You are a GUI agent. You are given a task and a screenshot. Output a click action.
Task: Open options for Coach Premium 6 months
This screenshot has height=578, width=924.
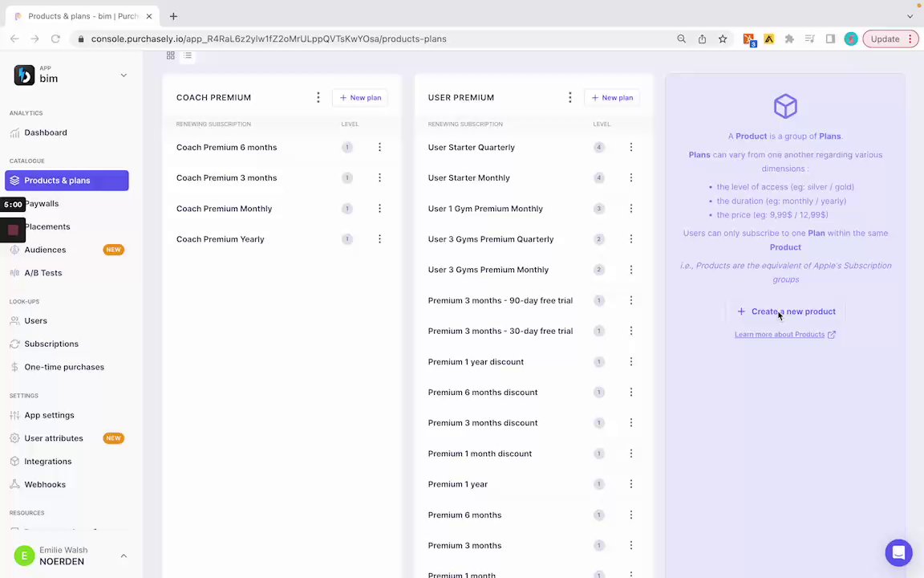tap(379, 148)
